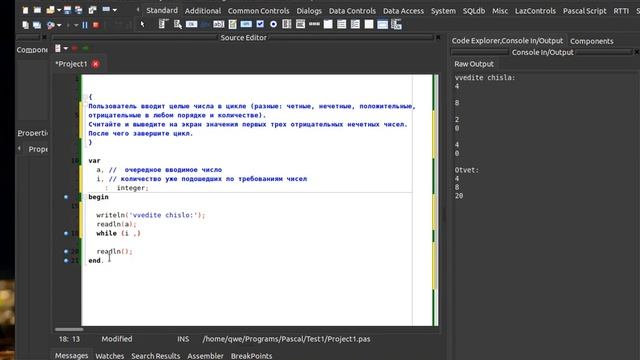Open the BreakPoints bottom tab

coord(251,356)
